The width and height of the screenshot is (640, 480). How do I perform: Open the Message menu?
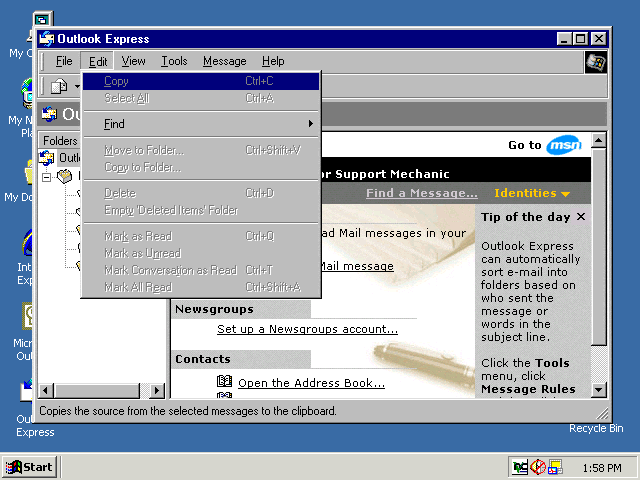point(224,61)
